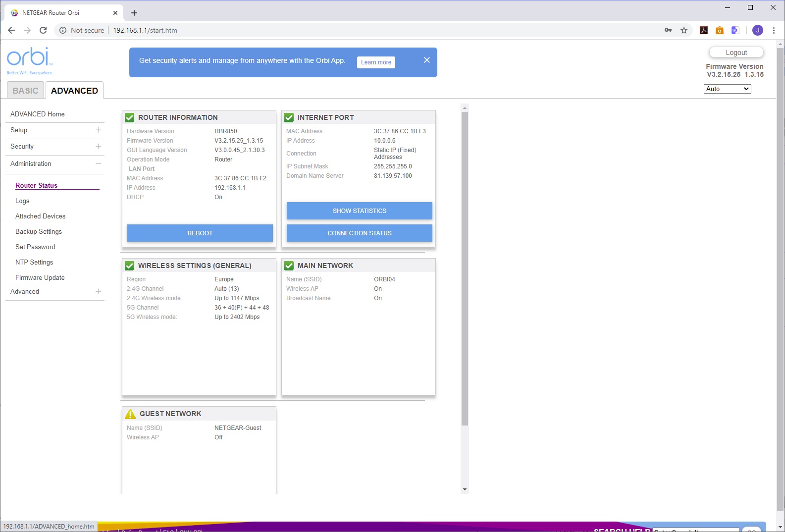The width and height of the screenshot is (785, 532).
Task: Open Router Status page
Action: coord(36,185)
